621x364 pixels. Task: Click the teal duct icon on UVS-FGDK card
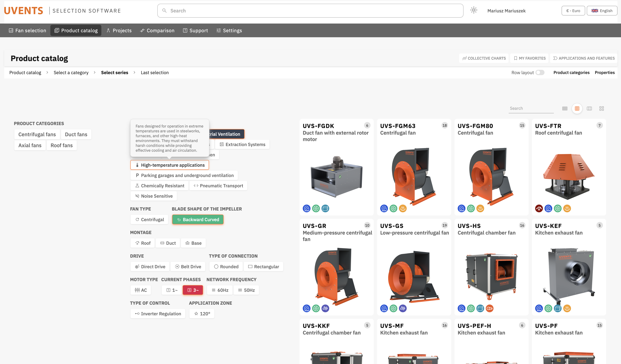(x=325, y=208)
